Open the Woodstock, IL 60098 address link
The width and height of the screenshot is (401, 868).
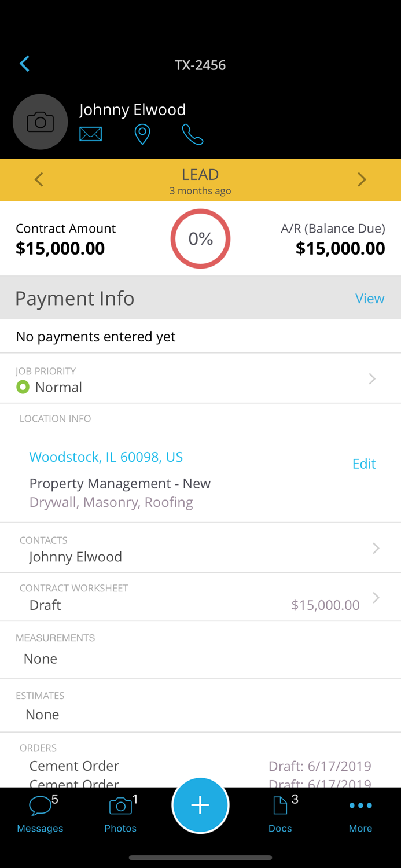click(x=106, y=457)
